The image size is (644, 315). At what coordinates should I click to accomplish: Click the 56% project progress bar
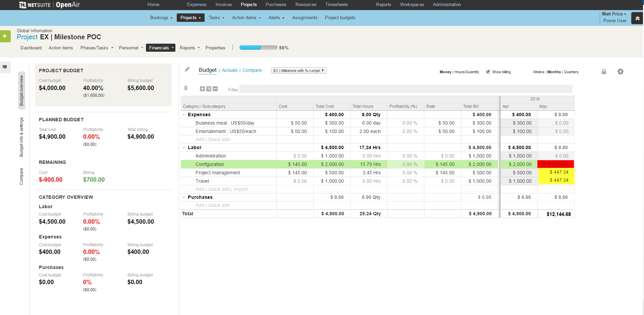pyautogui.click(x=258, y=48)
